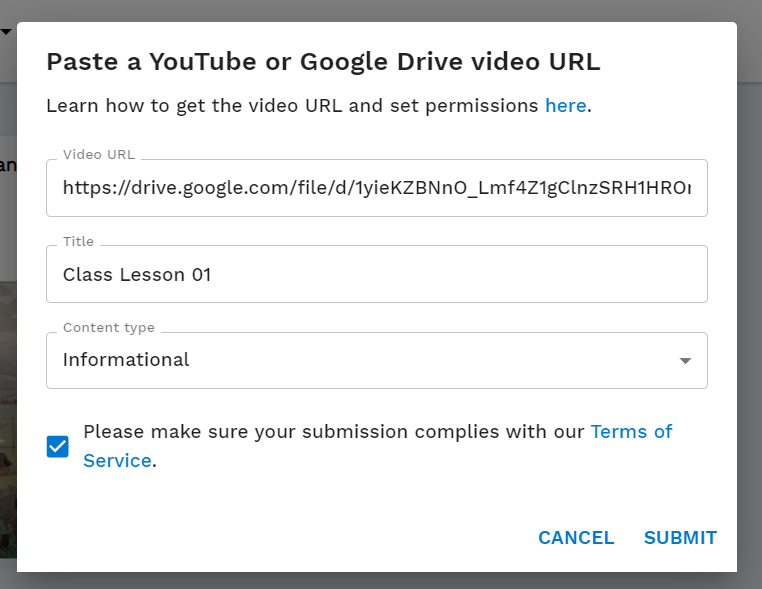This screenshot has height=589, width=762.
Task: Click the 'Content type' floating label
Action: point(108,328)
